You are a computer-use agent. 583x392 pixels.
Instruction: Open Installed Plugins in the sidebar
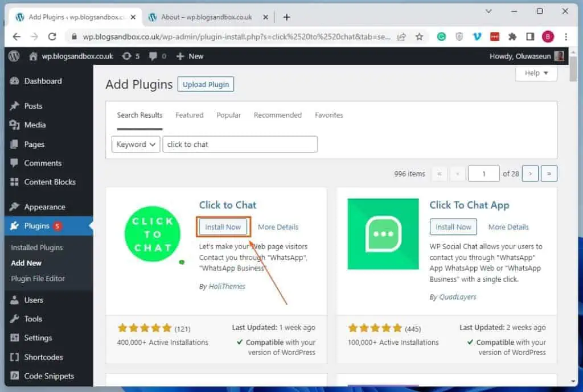coord(37,247)
